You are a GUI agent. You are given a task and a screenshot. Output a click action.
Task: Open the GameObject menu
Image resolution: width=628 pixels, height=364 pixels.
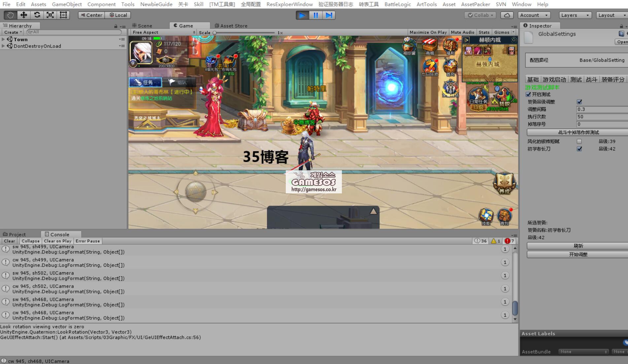tap(67, 4)
